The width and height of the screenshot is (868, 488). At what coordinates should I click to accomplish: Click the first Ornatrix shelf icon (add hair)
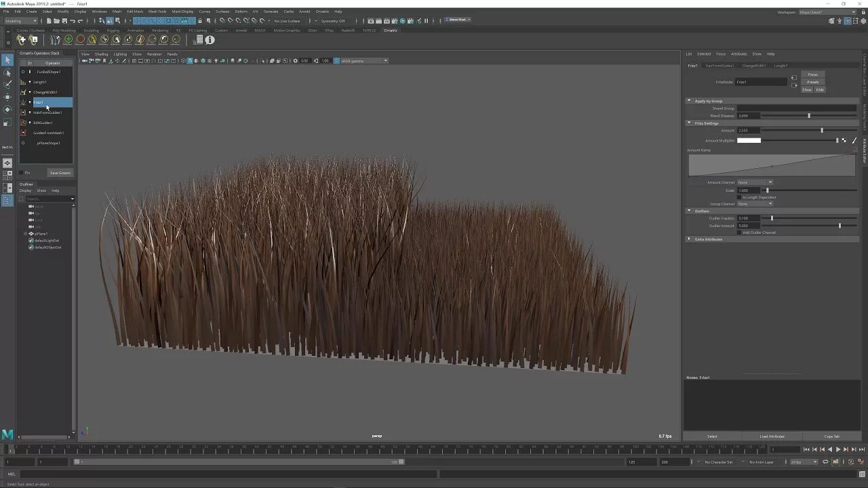click(21, 40)
